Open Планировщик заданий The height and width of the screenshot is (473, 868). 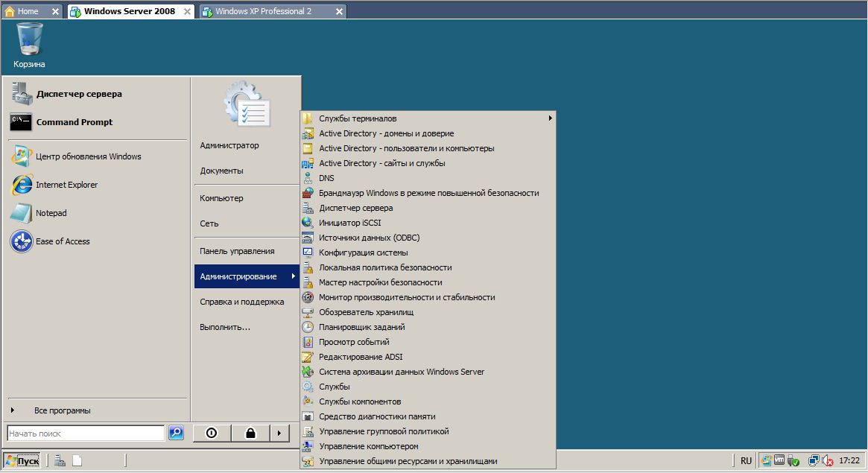pyautogui.click(x=428, y=328)
